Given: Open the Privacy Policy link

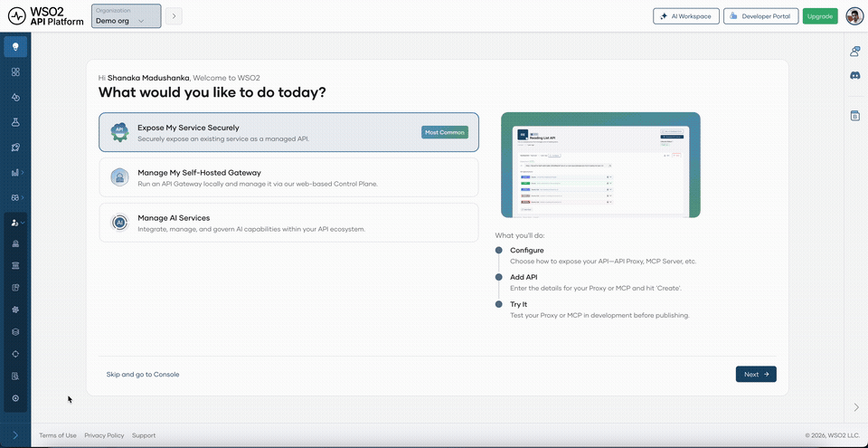Looking at the screenshot, I should [x=104, y=435].
